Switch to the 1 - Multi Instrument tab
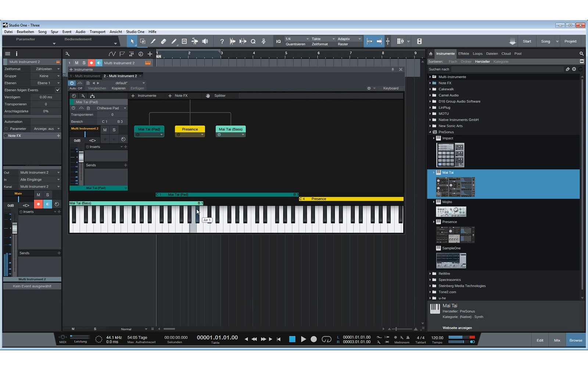The height and width of the screenshot is (370, 588). coord(85,76)
